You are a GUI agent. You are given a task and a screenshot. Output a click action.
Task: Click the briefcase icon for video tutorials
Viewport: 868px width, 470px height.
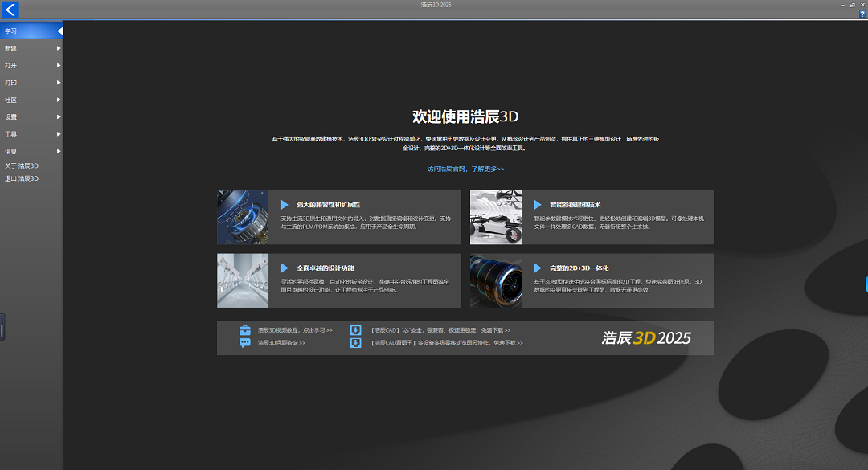click(245, 330)
